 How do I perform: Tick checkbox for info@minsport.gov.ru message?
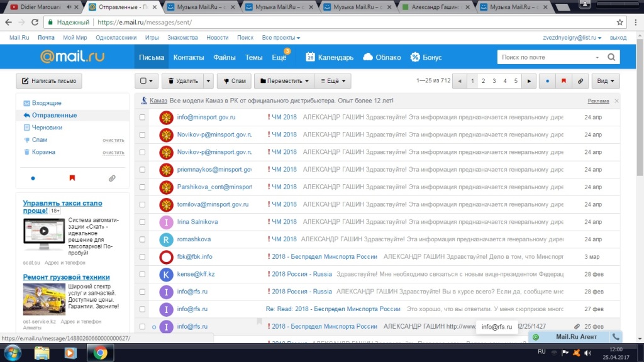tap(142, 118)
